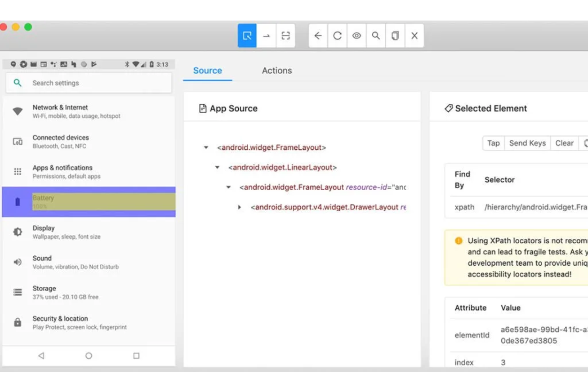Expand the DrawerLayout tree node
Screen dimensions: 588x392
pyautogui.click(x=239, y=207)
